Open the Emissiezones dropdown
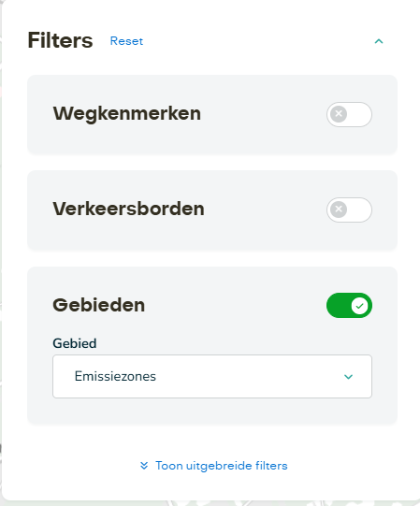The height and width of the screenshot is (506, 420). [x=212, y=376]
